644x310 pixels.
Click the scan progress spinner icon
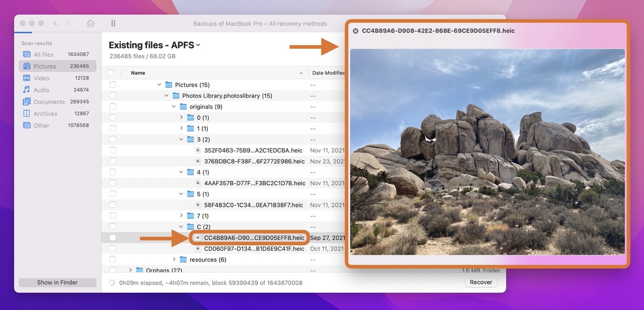pyautogui.click(x=112, y=283)
